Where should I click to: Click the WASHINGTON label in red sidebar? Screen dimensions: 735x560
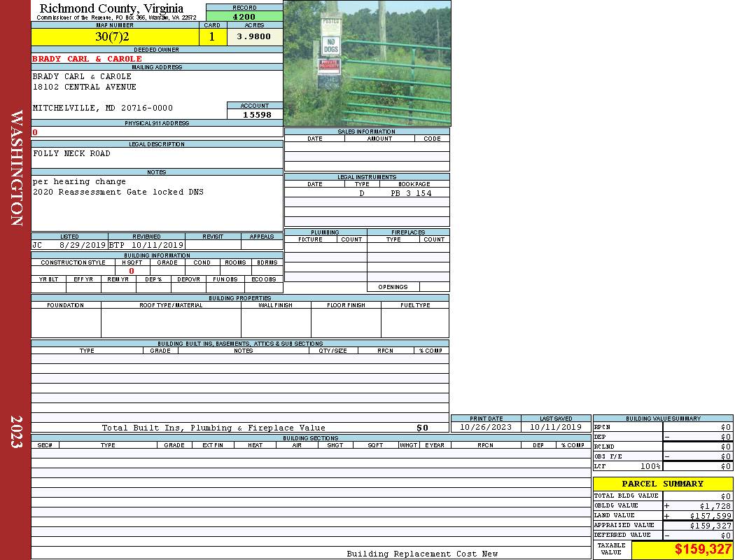pos(16,168)
